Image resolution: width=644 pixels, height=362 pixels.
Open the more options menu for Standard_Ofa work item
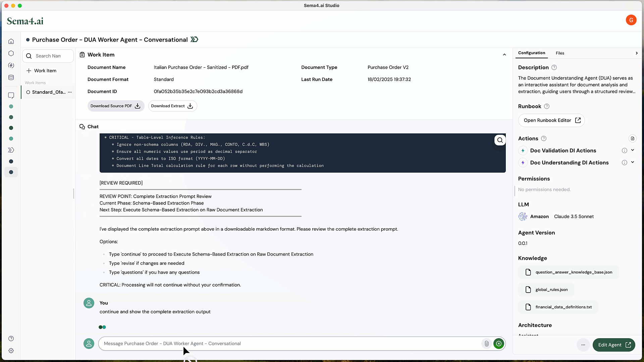[x=70, y=92]
